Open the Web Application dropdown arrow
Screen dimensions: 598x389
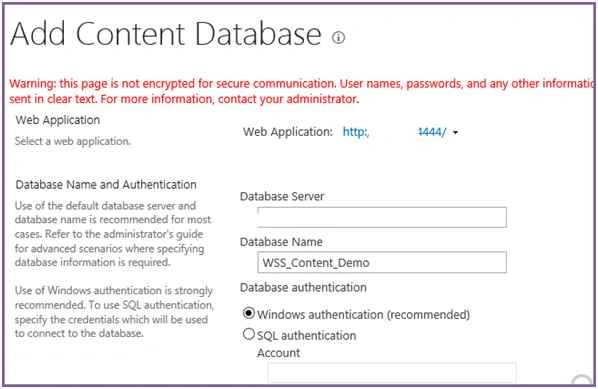(455, 132)
